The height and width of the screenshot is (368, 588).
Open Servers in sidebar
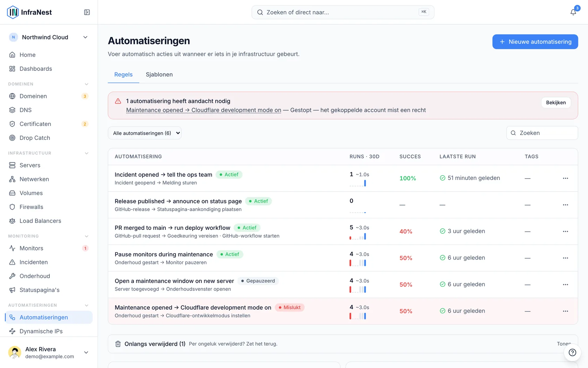coord(49,165)
